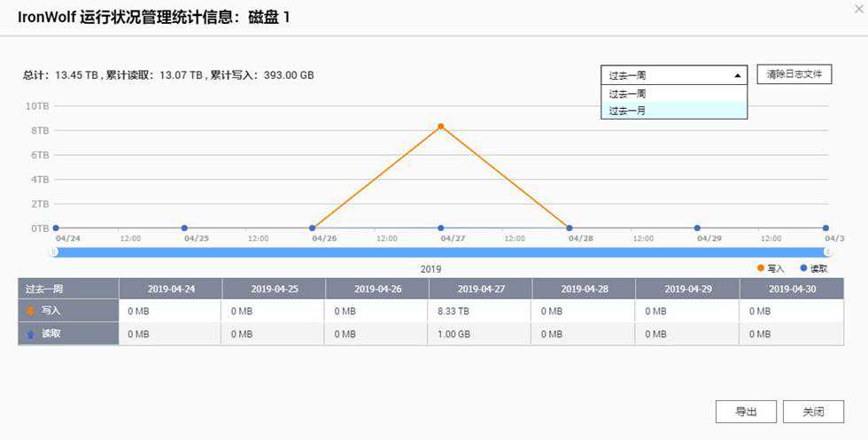Click the orange peak data point at 04/27

tap(440, 127)
